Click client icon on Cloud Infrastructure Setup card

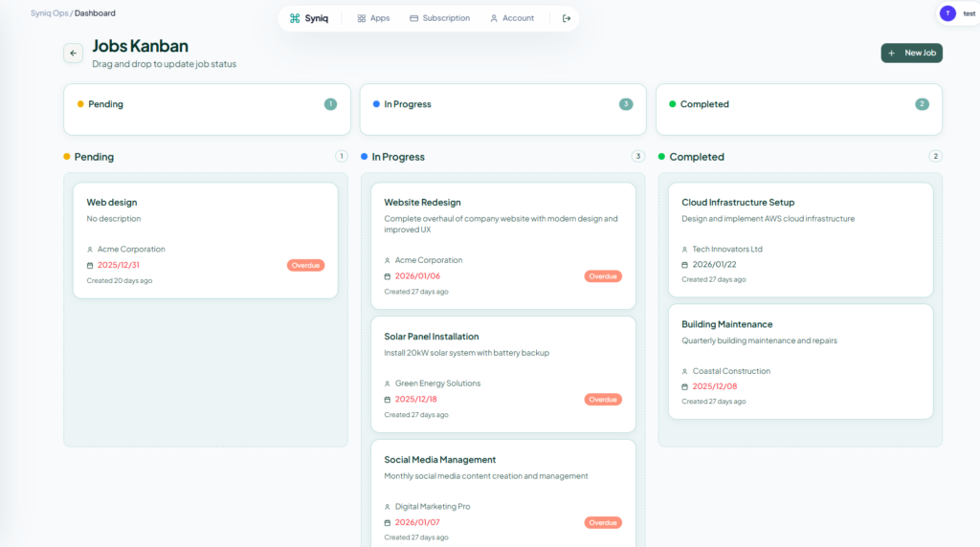[x=684, y=250]
